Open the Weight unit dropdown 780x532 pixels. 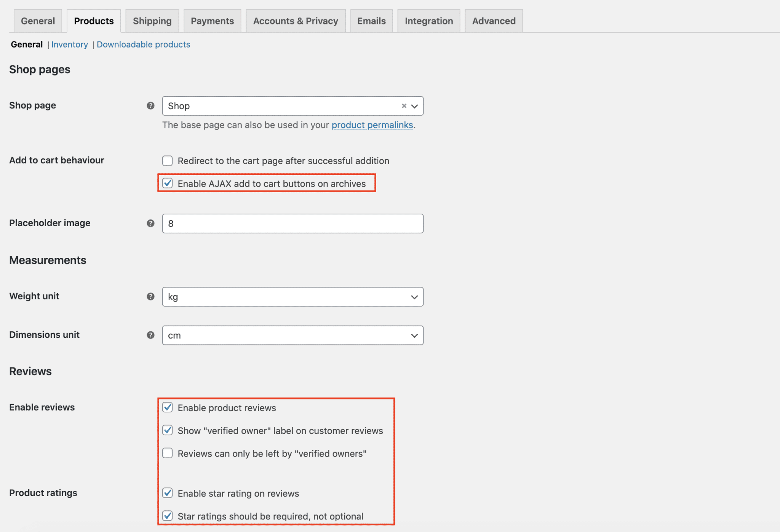pyautogui.click(x=414, y=297)
